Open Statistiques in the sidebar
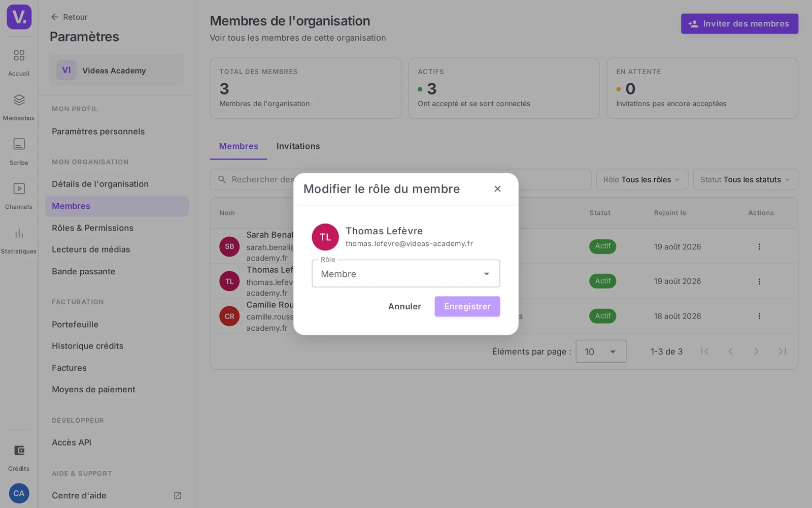Image resolution: width=812 pixels, height=508 pixels. [19, 241]
